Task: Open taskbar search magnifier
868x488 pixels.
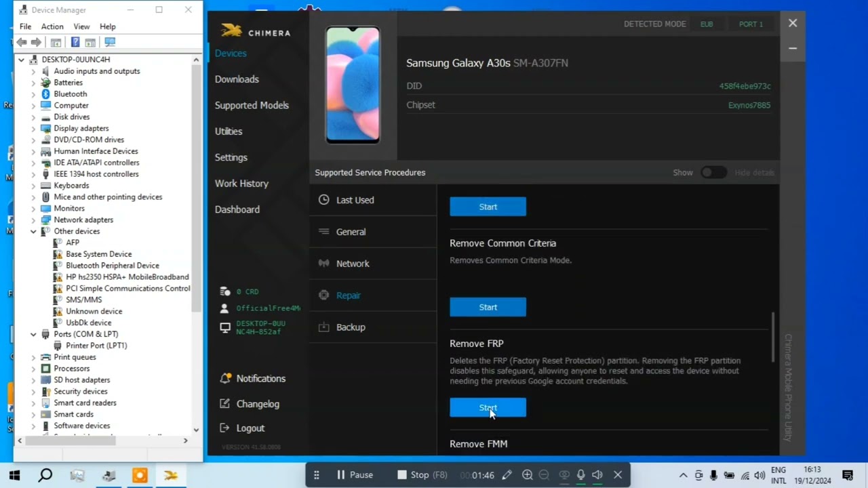Action: (x=45, y=475)
